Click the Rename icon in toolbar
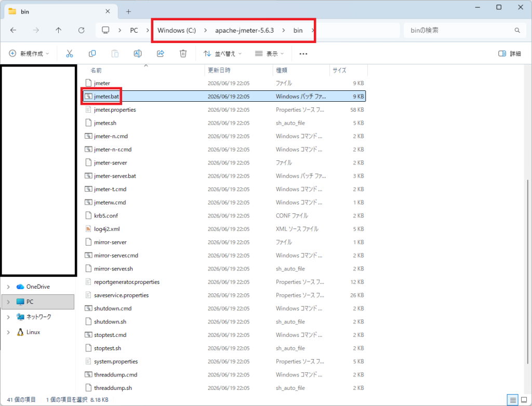Screen dimensions: 532x406 [137, 53]
